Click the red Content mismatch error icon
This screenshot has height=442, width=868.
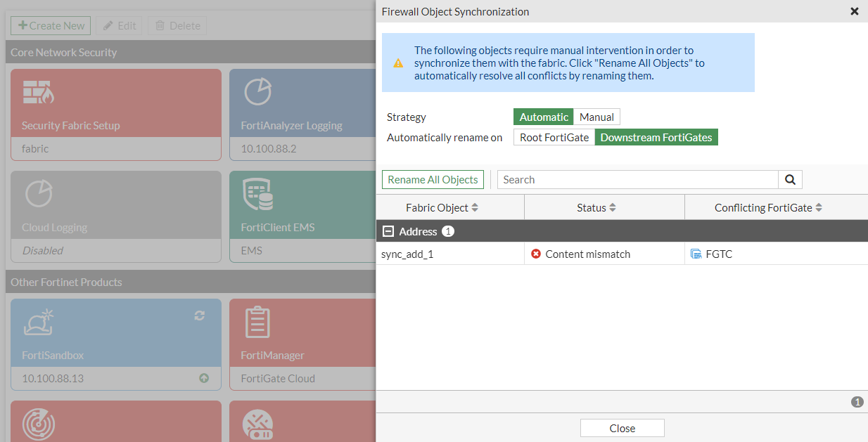coord(536,254)
